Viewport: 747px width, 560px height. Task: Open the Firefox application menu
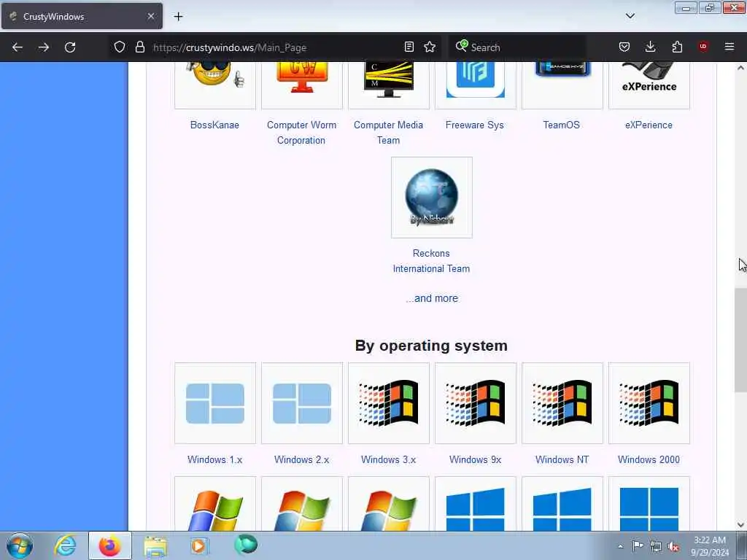click(729, 47)
